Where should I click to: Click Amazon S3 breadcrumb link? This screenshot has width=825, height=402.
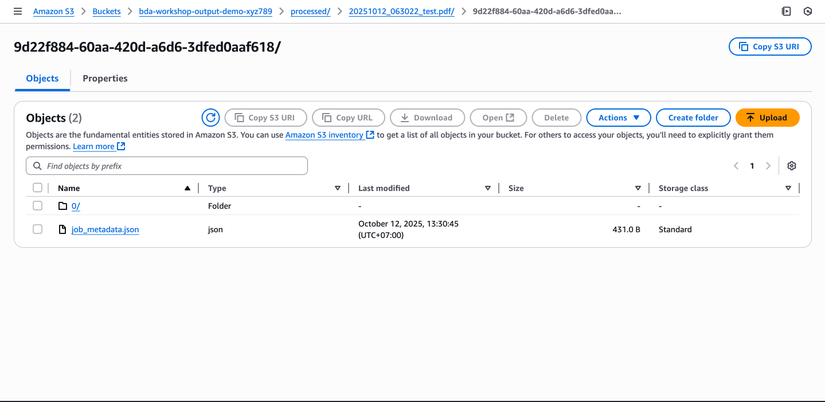[54, 11]
